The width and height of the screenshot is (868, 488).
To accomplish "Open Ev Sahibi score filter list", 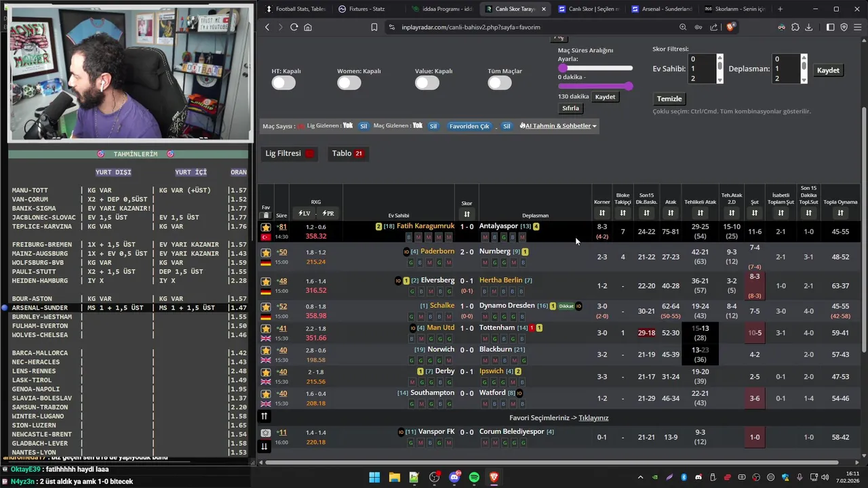I will click(x=707, y=68).
